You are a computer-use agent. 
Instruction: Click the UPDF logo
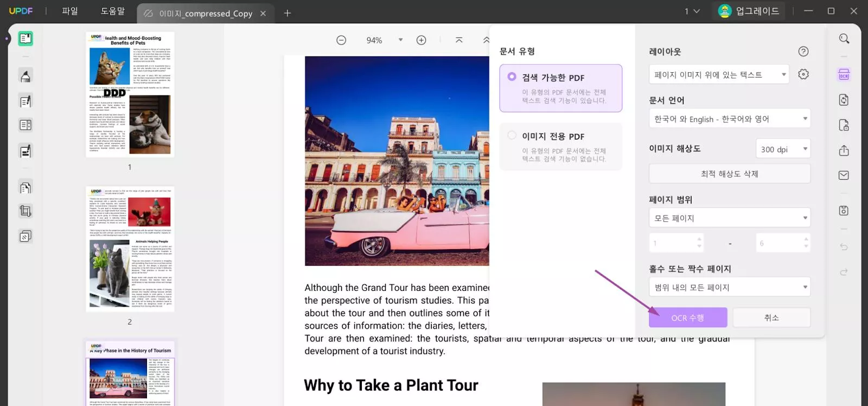pos(21,11)
